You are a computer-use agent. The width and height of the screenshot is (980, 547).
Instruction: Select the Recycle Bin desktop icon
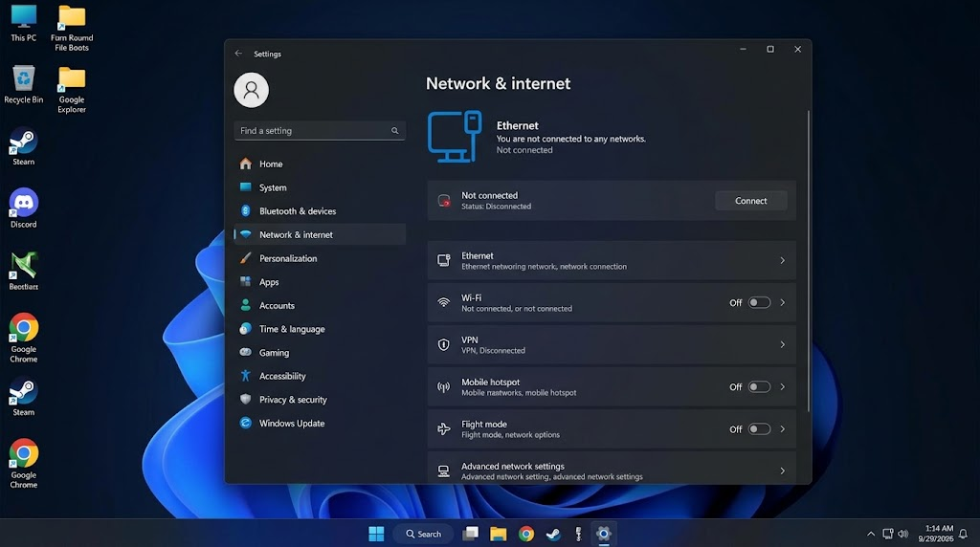(x=24, y=84)
